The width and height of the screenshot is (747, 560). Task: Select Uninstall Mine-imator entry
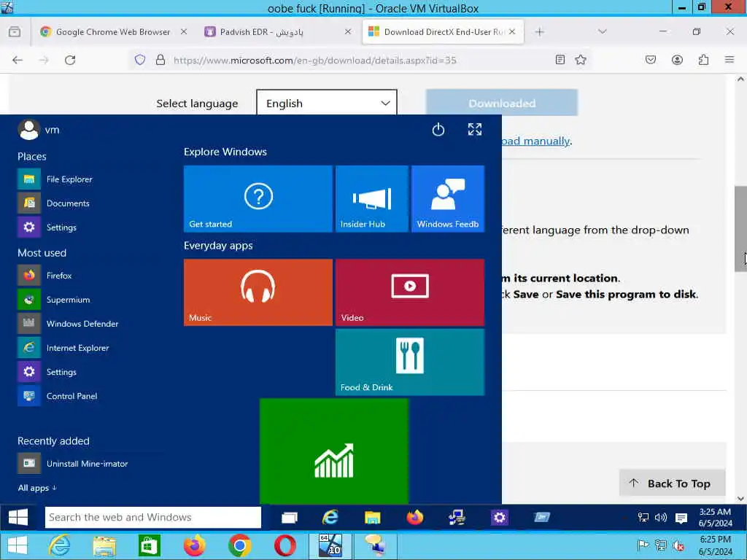tap(88, 463)
